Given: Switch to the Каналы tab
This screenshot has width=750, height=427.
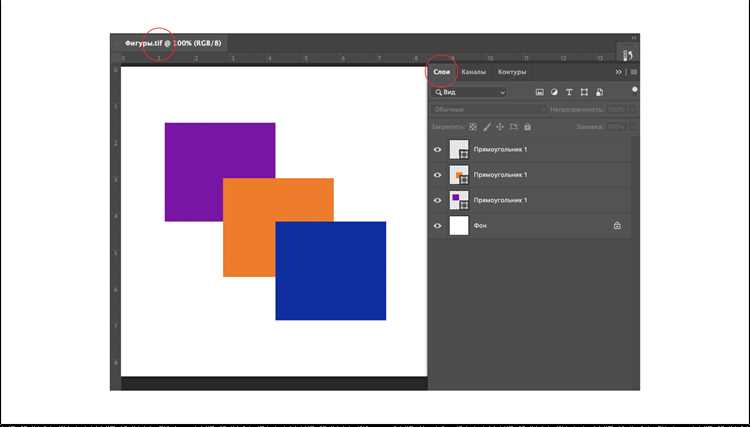Looking at the screenshot, I should click(x=474, y=72).
